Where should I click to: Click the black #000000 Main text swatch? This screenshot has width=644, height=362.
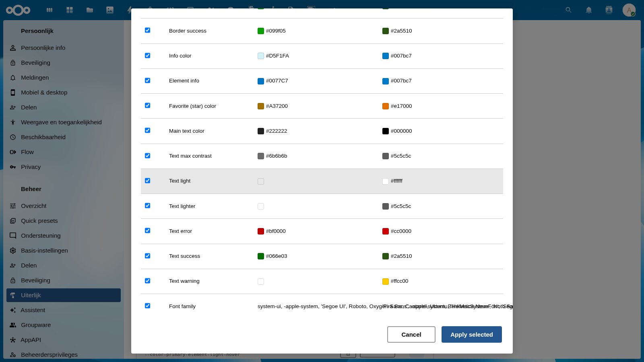point(386,131)
